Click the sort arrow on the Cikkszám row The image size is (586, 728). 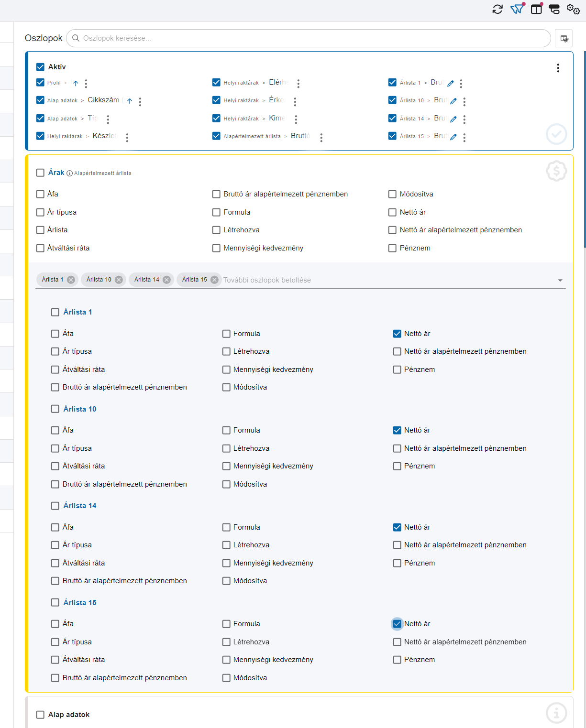[x=130, y=101]
